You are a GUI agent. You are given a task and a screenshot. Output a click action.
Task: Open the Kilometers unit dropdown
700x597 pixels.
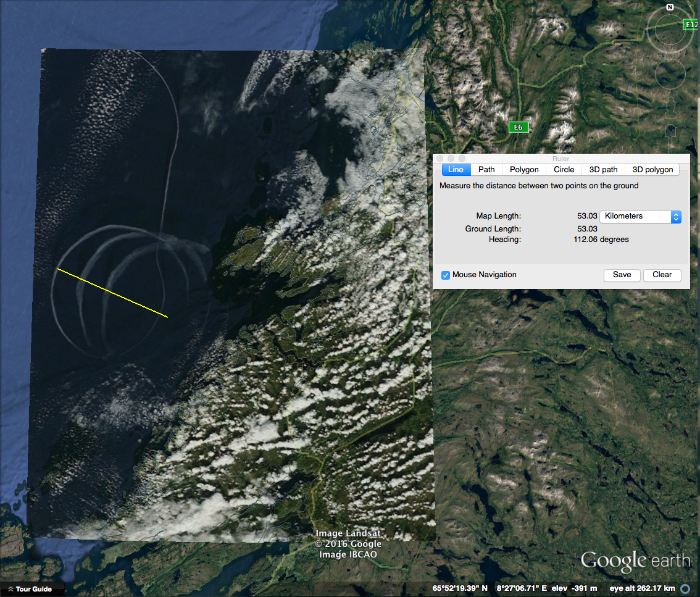click(640, 217)
